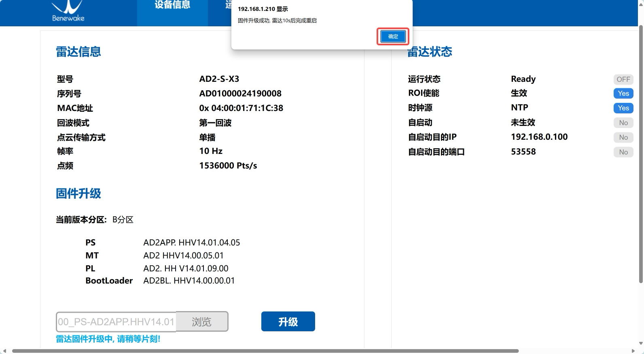This screenshot has height=354, width=644.
Task: Select serial number AD01000024190008
Action: (x=240, y=94)
